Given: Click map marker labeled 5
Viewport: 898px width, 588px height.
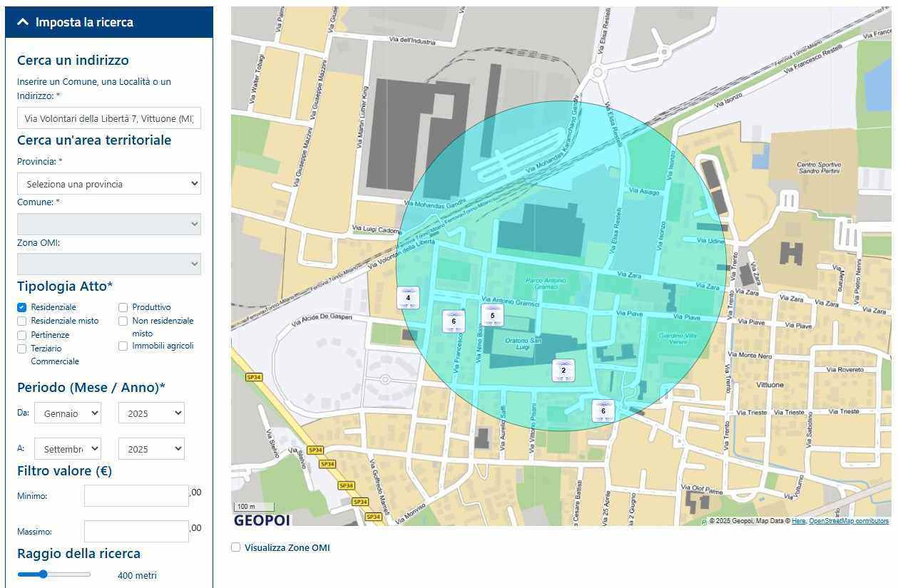Looking at the screenshot, I should point(492,315).
